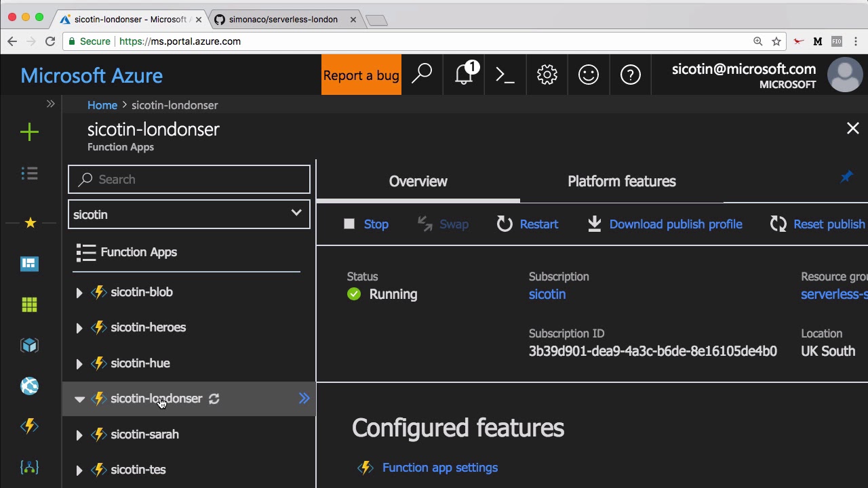Screen dimensions: 868x488
Task: Open All services list icon in sidebar
Action: (29, 174)
